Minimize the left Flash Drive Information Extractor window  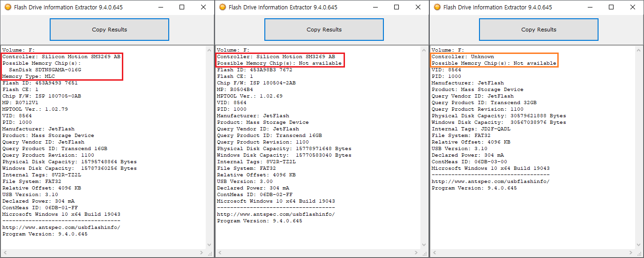[x=161, y=7]
